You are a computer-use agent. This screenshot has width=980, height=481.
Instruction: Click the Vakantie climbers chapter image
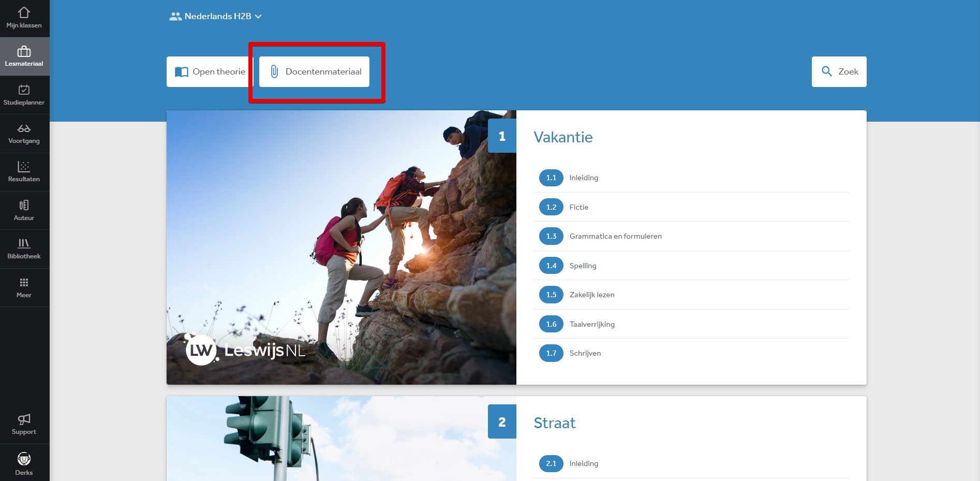[341, 247]
